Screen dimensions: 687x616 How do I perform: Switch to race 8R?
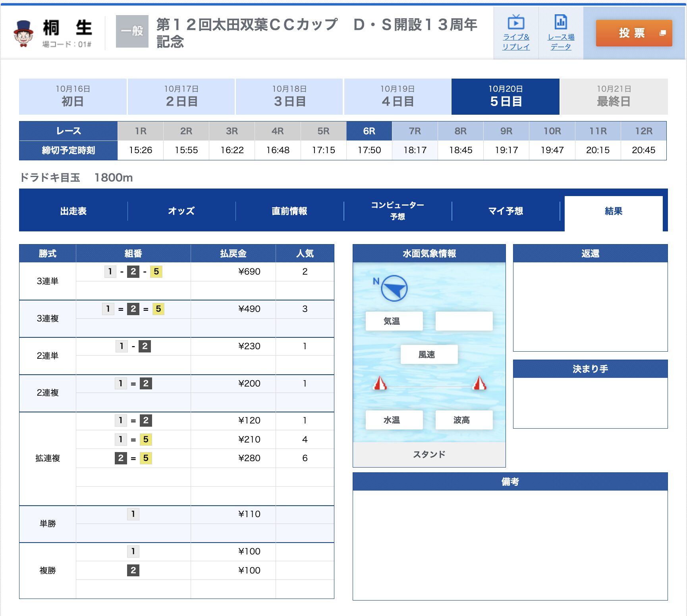461,131
